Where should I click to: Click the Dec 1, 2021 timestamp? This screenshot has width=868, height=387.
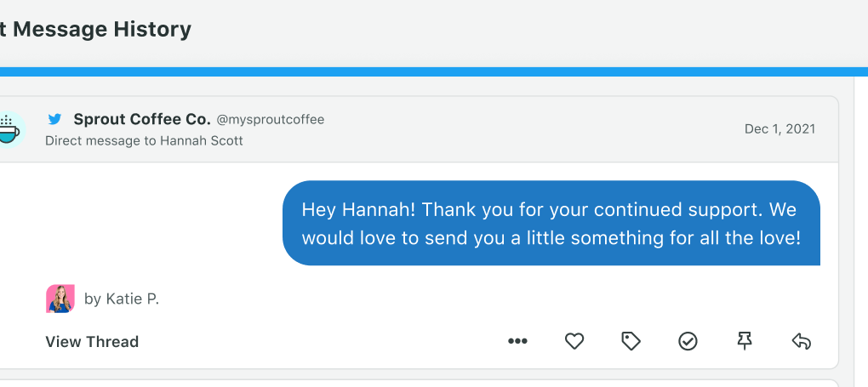(779, 129)
